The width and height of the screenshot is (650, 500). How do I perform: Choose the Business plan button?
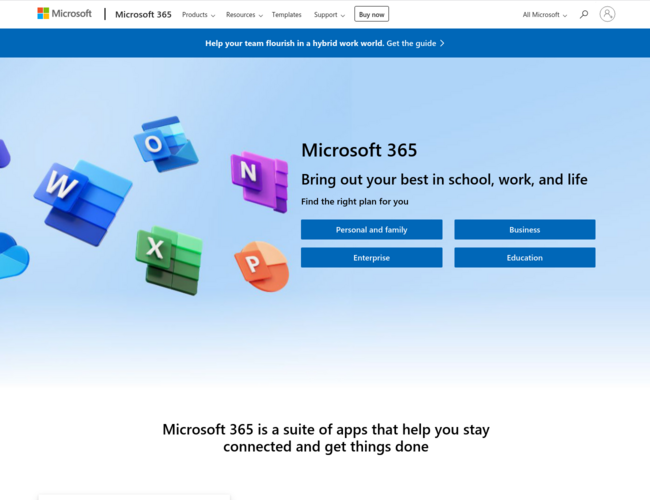coord(525,230)
